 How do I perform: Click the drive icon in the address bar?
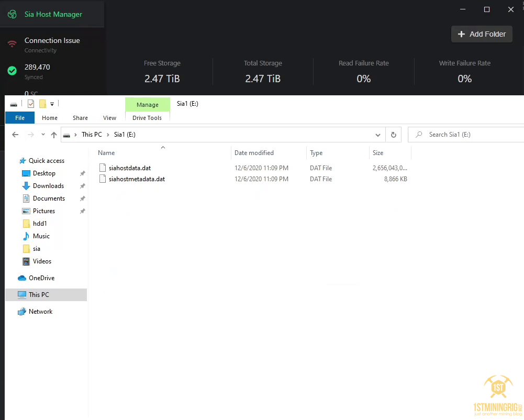click(66, 135)
